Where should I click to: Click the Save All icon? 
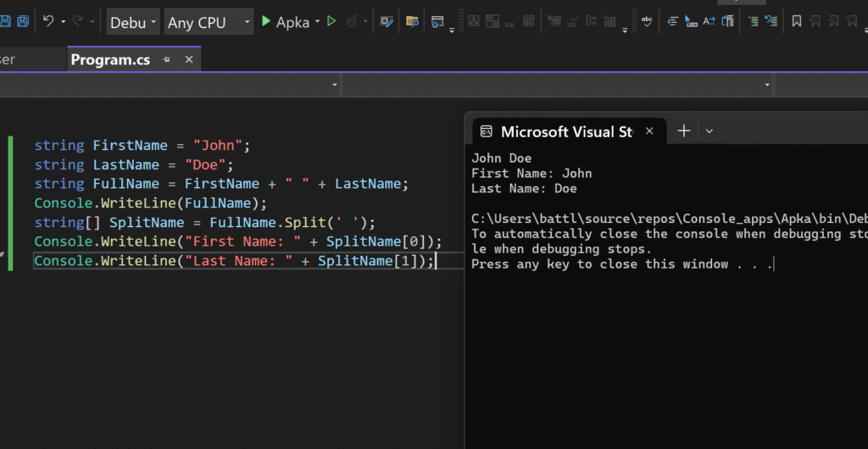click(x=23, y=22)
